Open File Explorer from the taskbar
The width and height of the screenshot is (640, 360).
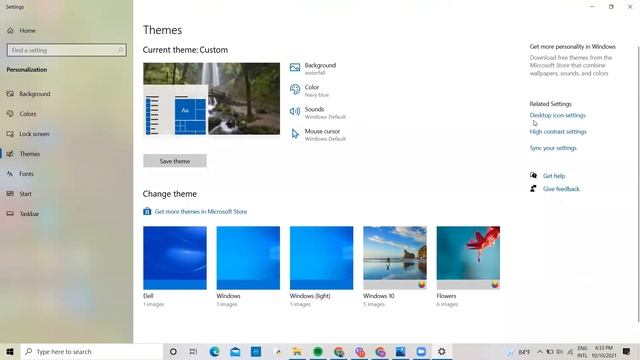(297, 351)
